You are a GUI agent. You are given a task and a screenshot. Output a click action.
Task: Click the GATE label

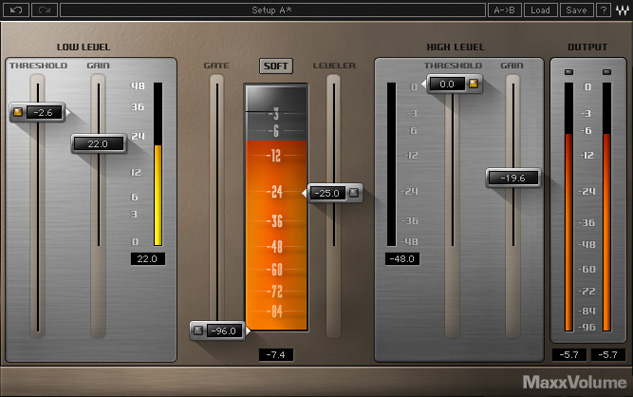216,65
